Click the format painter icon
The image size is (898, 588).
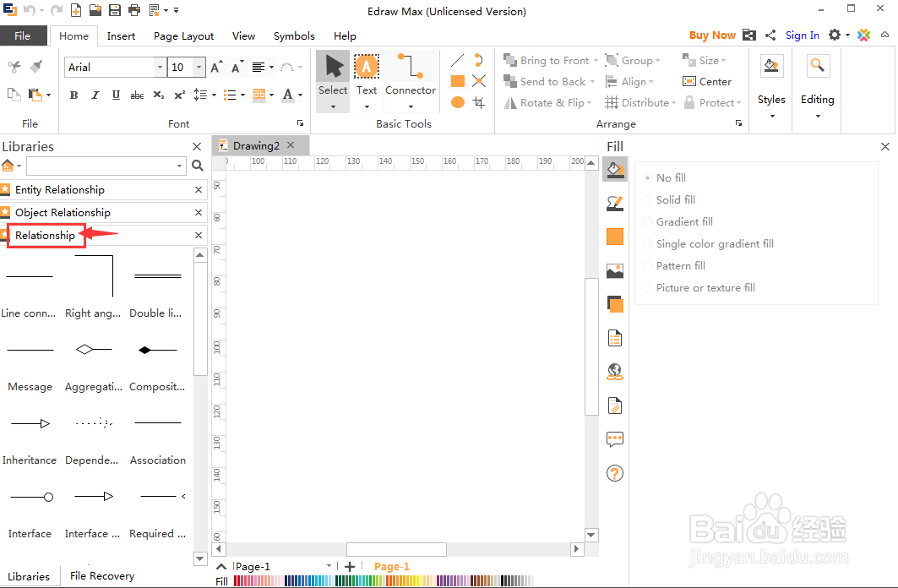click(36, 67)
